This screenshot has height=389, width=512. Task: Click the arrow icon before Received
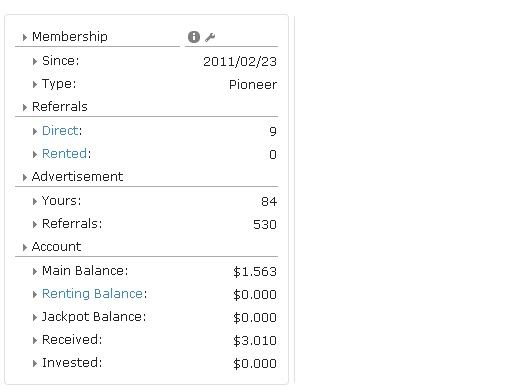pos(35,340)
